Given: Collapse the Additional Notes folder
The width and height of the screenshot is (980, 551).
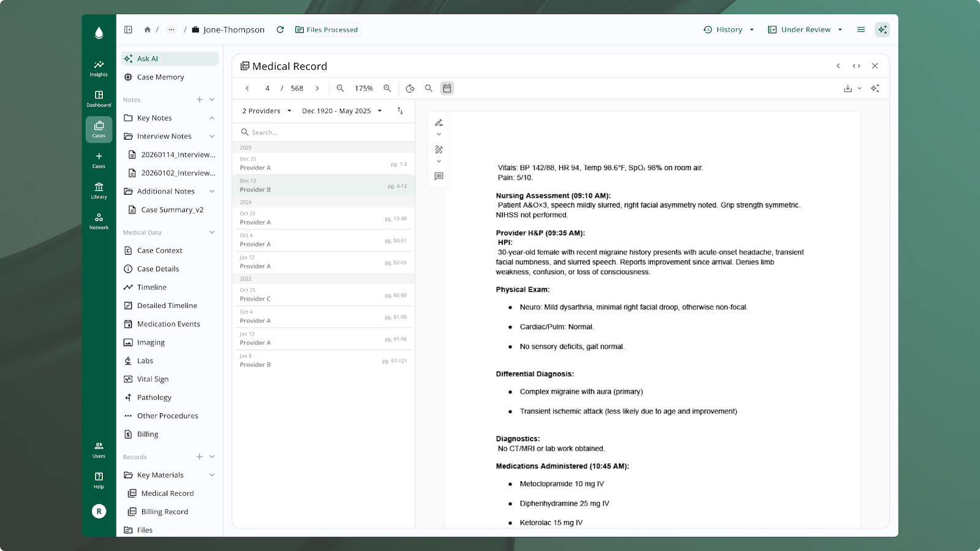Looking at the screenshot, I should click(212, 191).
